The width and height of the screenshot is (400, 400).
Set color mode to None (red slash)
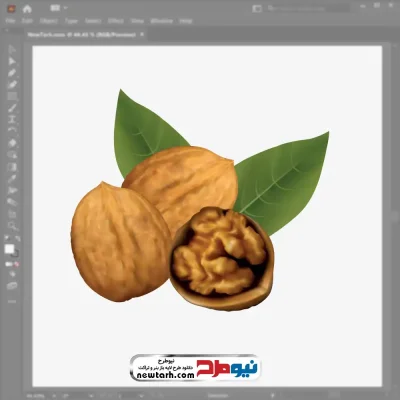(x=16, y=264)
